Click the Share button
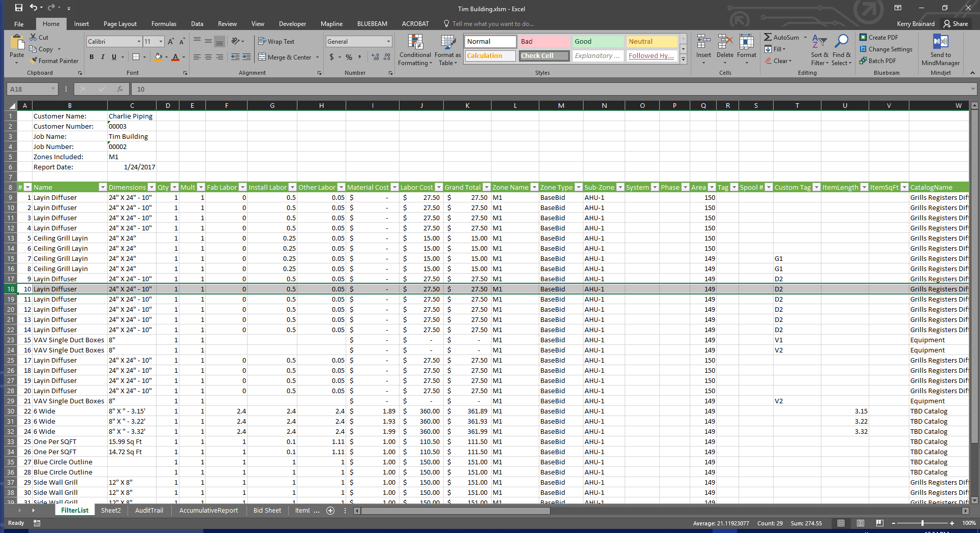 tap(956, 24)
